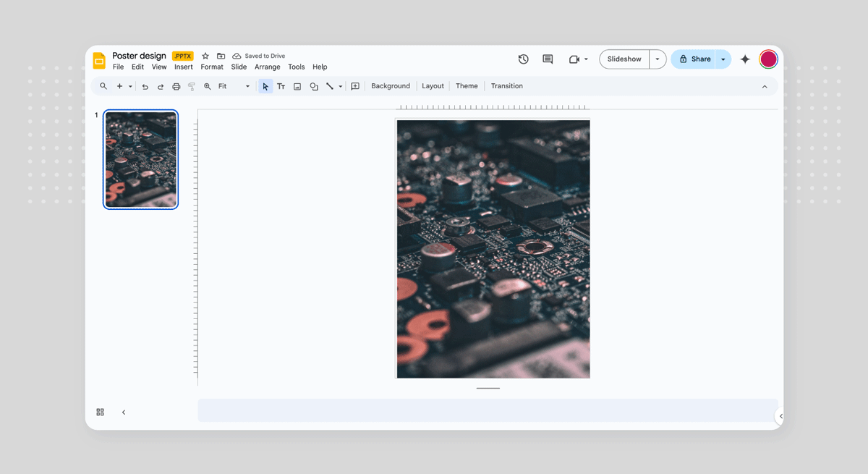This screenshot has width=868, height=474.
Task: Expand the Slideshow options arrow
Action: point(657,59)
